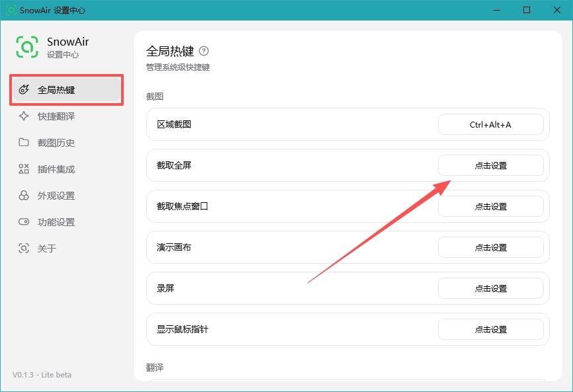
Task: Click the 插件集成 shapes icon
Action: pyautogui.click(x=24, y=169)
